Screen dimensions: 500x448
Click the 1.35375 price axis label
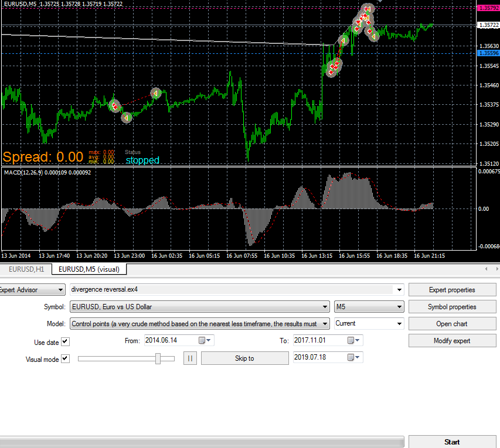point(489,104)
